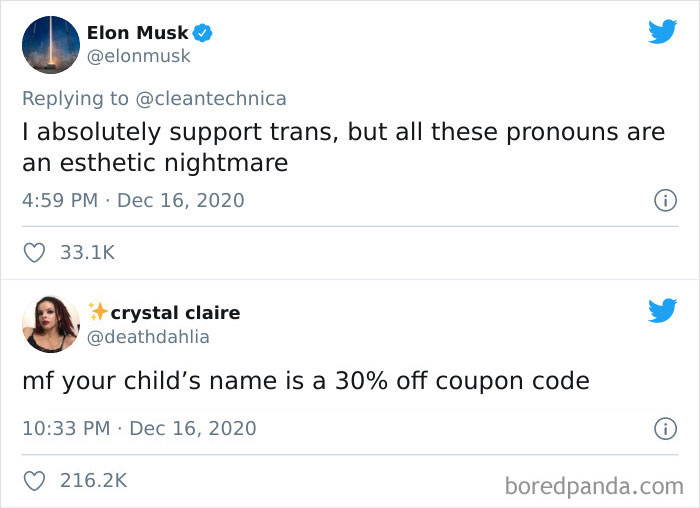Visit the @deathdahlia handle

(x=148, y=337)
